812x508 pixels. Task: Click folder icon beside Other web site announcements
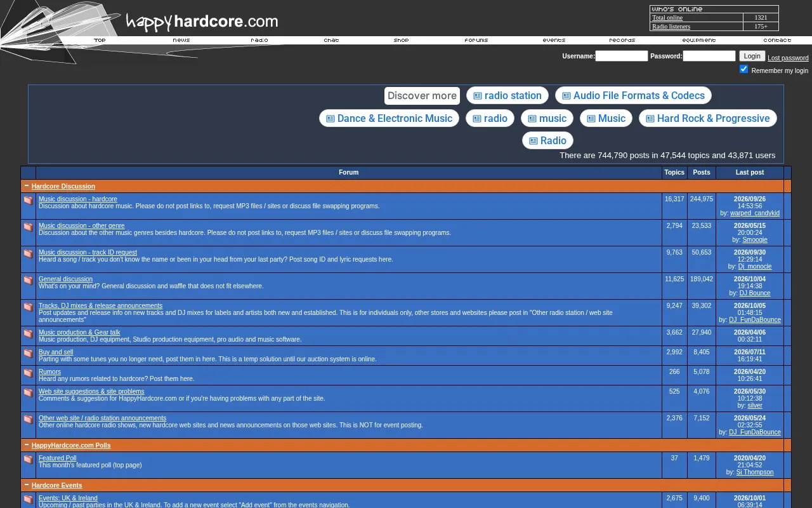coord(28,419)
